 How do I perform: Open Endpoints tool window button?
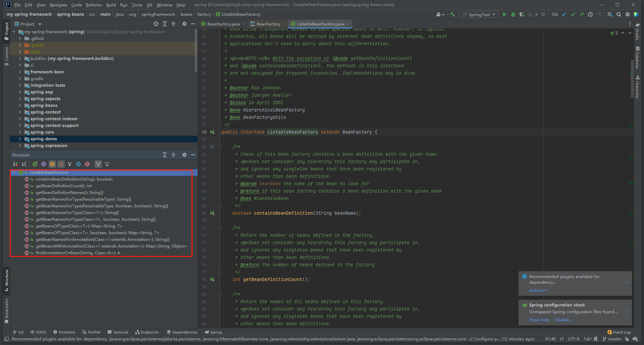(x=147, y=332)
